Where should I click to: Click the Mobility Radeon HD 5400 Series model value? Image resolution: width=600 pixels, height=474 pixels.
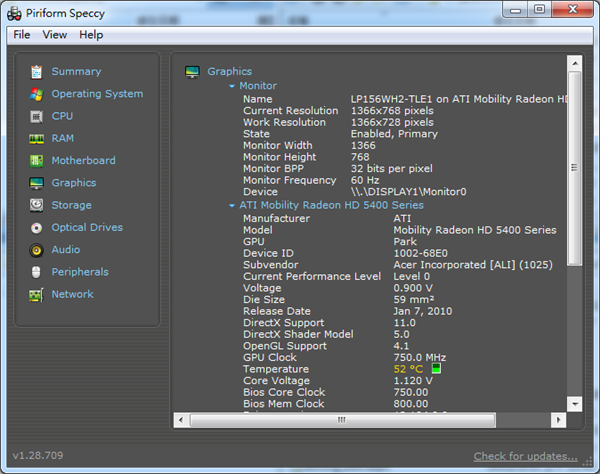click(475, 230)
